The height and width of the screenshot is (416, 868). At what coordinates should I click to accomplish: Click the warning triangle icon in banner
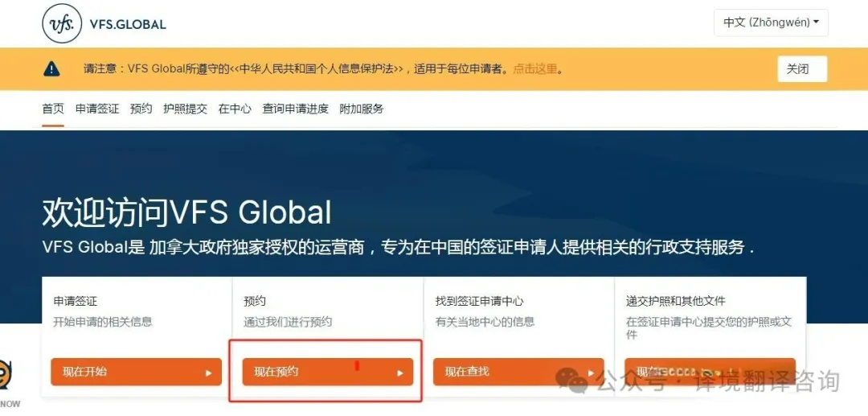(51, 68)
